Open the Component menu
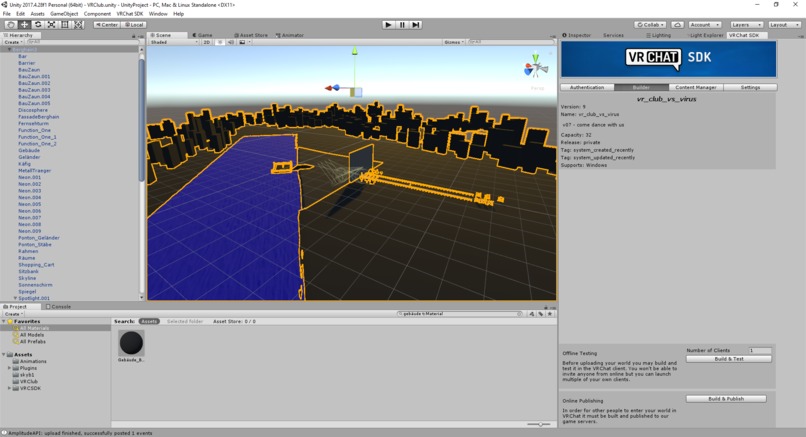This screenshot has height=437, width=806. pyautogui.click(x=97, y=14)
